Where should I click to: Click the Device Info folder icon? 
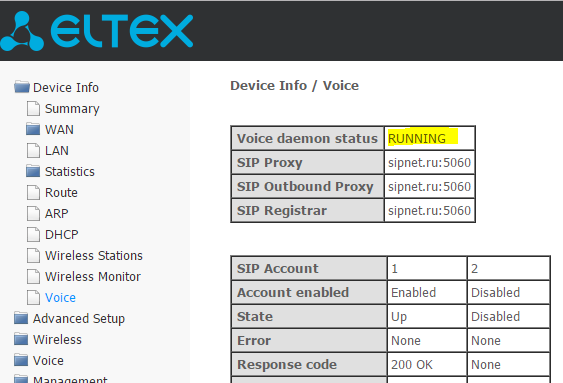(22, 87)
